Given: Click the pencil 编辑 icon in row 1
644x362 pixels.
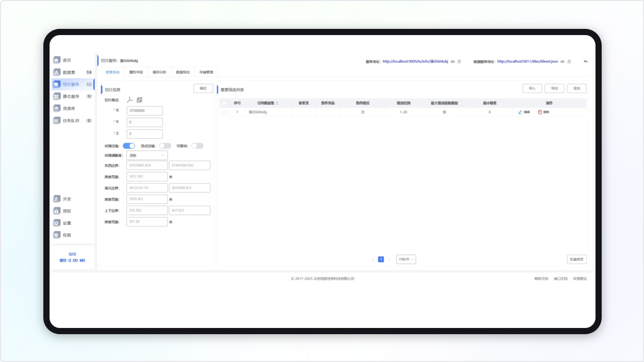Looking at the screenshot, I should pos(520,112).
